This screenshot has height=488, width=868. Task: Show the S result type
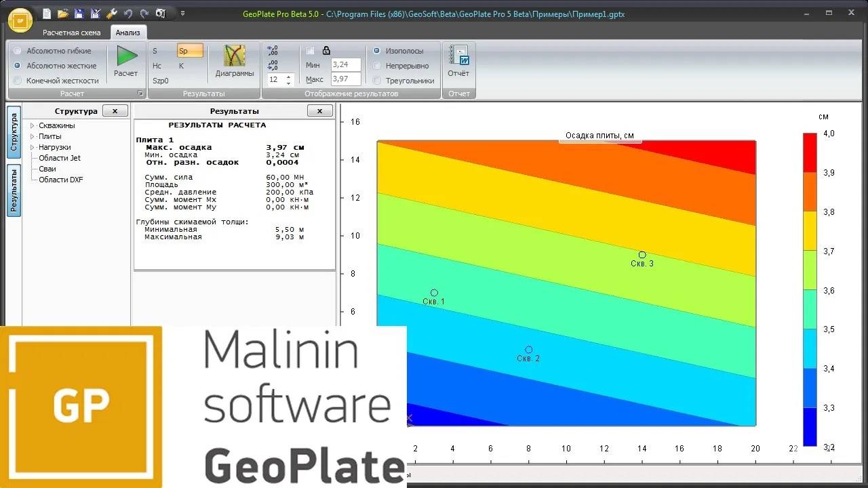[x=155, y=51]
